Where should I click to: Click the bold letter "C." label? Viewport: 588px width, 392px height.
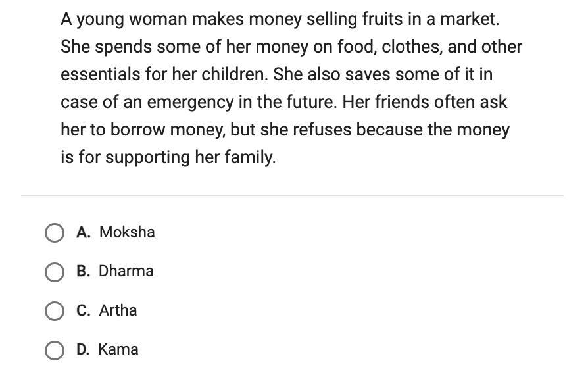pyautogui.click(x=84, y=310)
